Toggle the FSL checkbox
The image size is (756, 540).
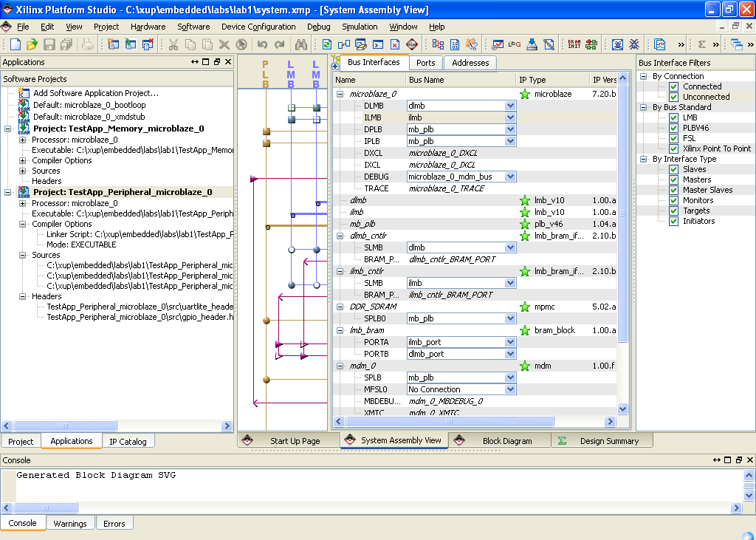pos(674,138)
